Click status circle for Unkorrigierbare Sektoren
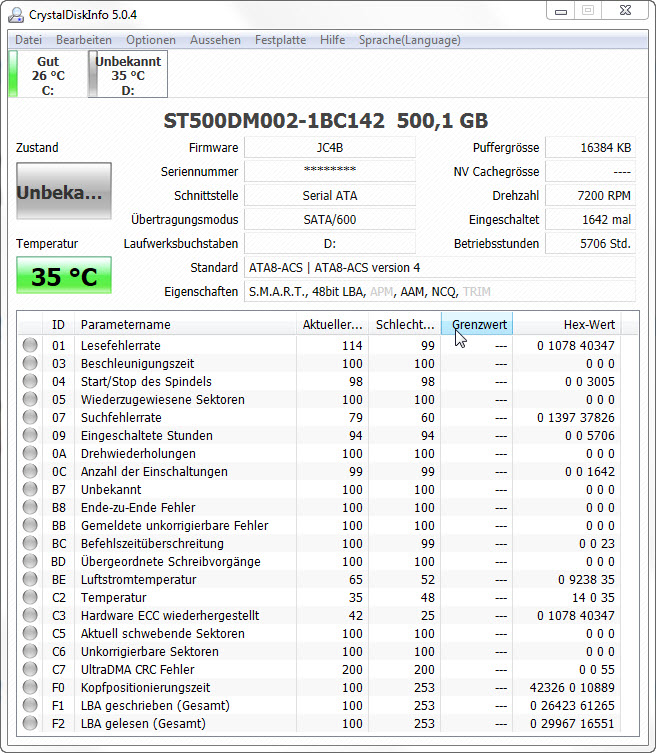 point(30,651)
